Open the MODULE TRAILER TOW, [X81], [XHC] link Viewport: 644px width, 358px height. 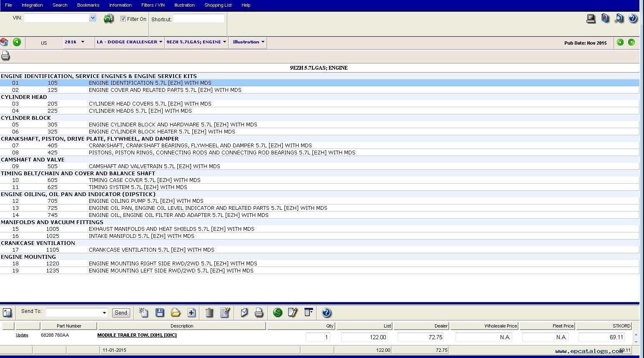point(137,335)
